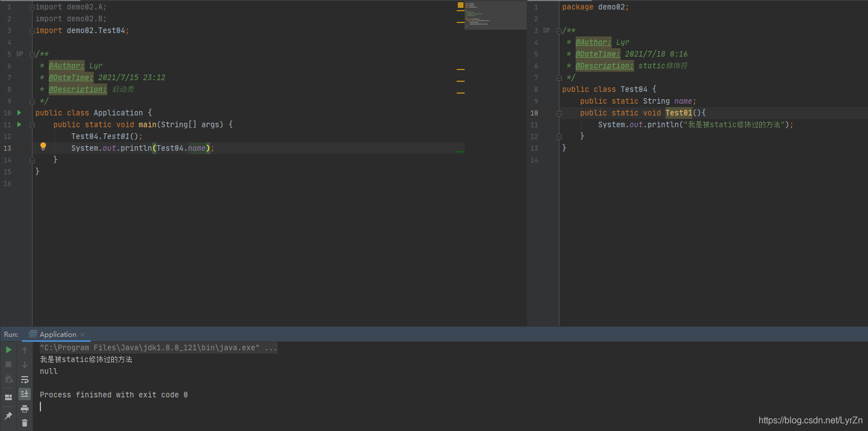The height and width of the screenshot is (431, 868).
Task: Click string literal inside Test04 println
Action: (733, 124)
